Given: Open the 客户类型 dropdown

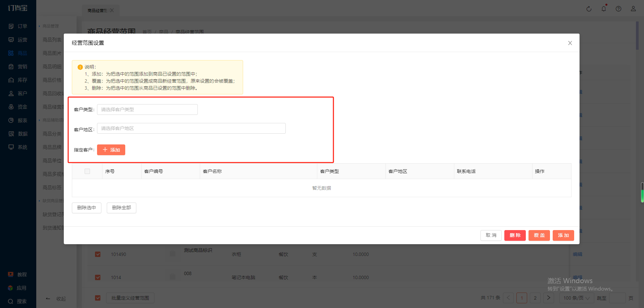Looking at the screenshot, I should (x=147, y=109).
